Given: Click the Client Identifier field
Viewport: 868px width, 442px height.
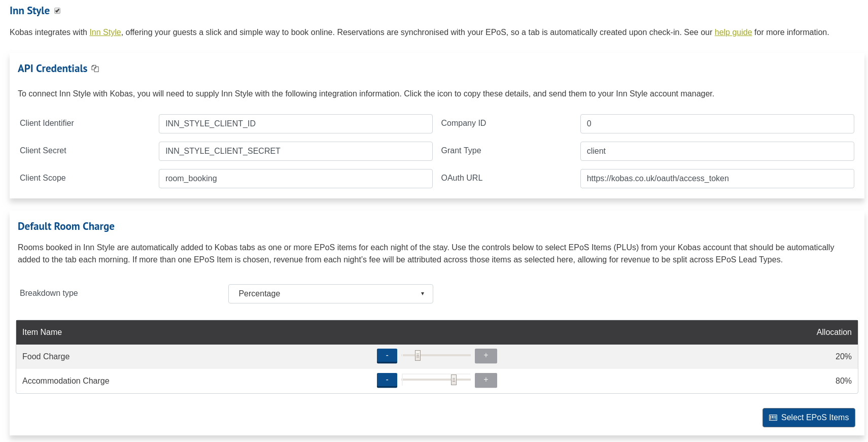Looking at the screenshot, I should click(295, 124).
